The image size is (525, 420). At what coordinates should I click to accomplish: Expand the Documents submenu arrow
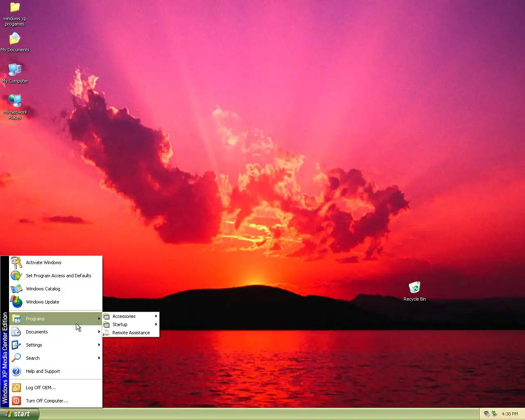point(99,332)
